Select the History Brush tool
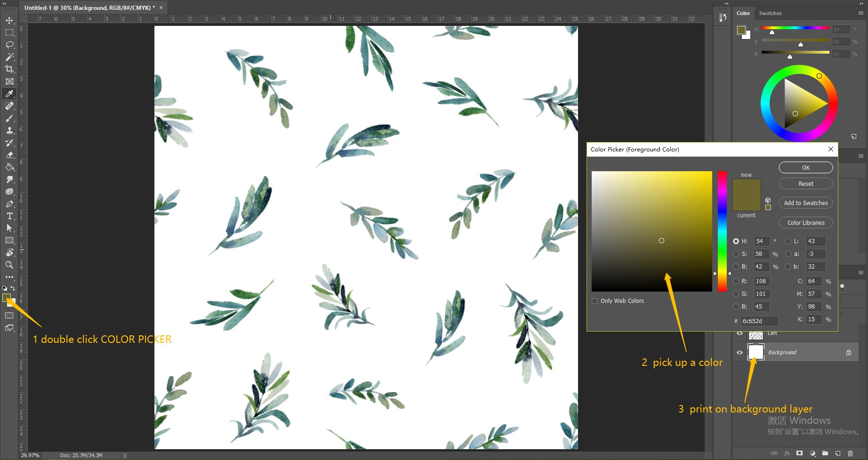The image size is (868, 460). [x=9, y=143]
